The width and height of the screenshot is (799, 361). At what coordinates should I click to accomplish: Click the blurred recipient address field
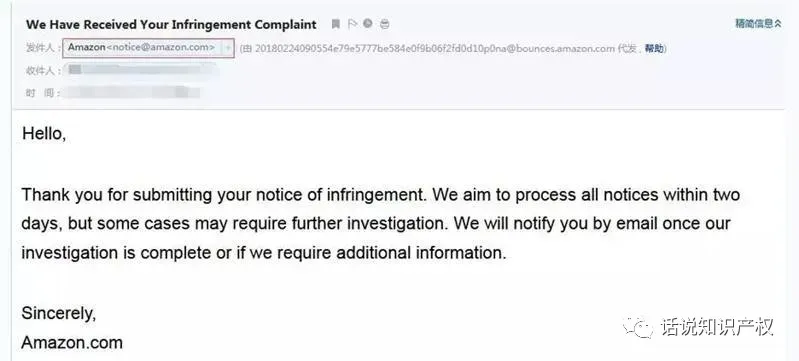pos(143,70)
